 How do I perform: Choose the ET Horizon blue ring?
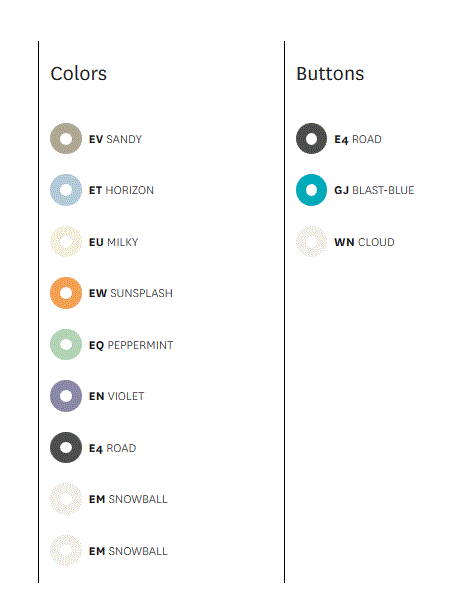[66, 190]
